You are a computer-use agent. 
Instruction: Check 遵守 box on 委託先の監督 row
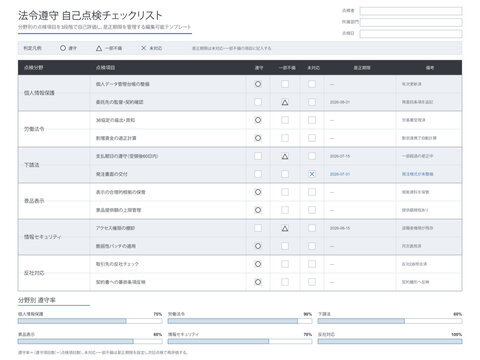258,102
